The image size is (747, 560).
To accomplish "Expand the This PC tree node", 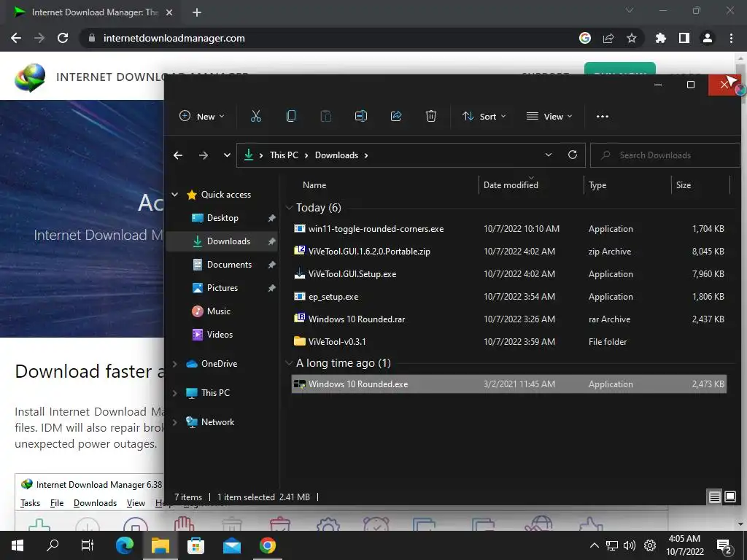I will coord(175,393).
